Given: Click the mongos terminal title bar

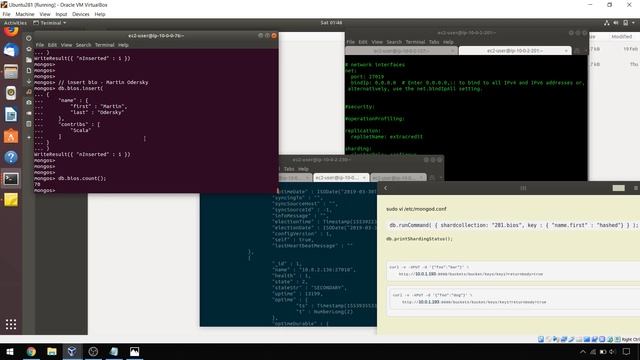Looking at the screenshot, I should (156, 36).
